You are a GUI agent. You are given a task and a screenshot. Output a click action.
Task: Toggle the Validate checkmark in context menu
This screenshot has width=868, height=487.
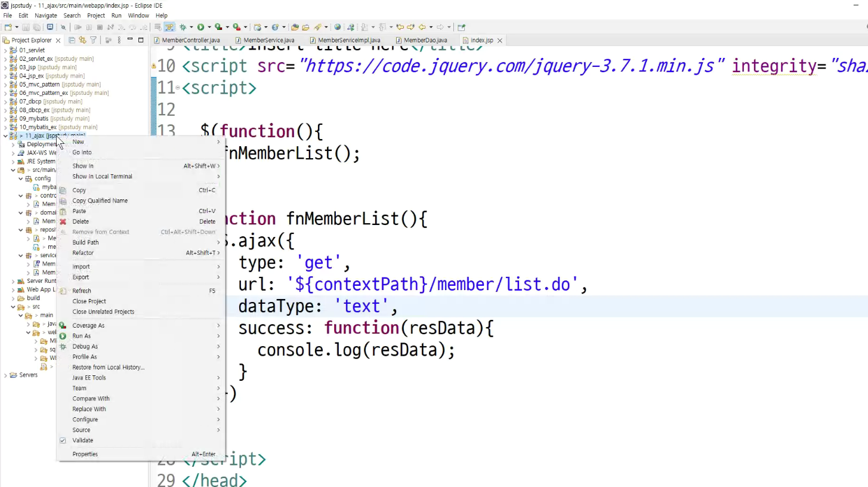63,440
